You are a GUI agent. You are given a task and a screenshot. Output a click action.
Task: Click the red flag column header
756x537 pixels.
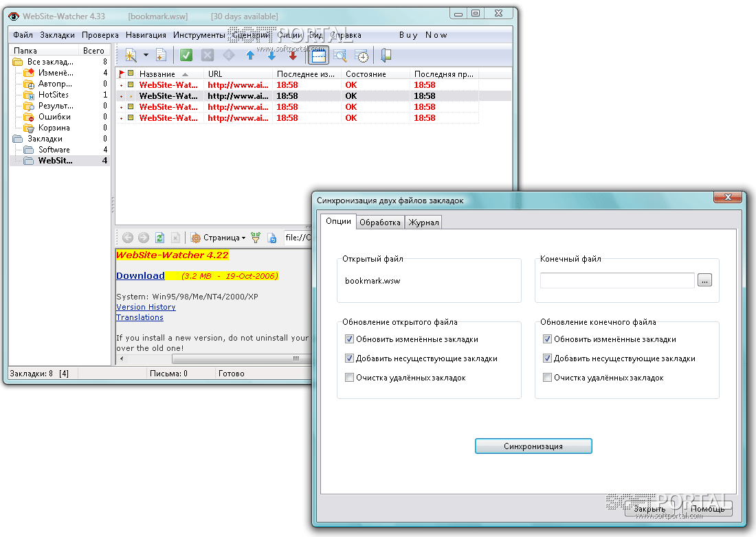(122, 73)
